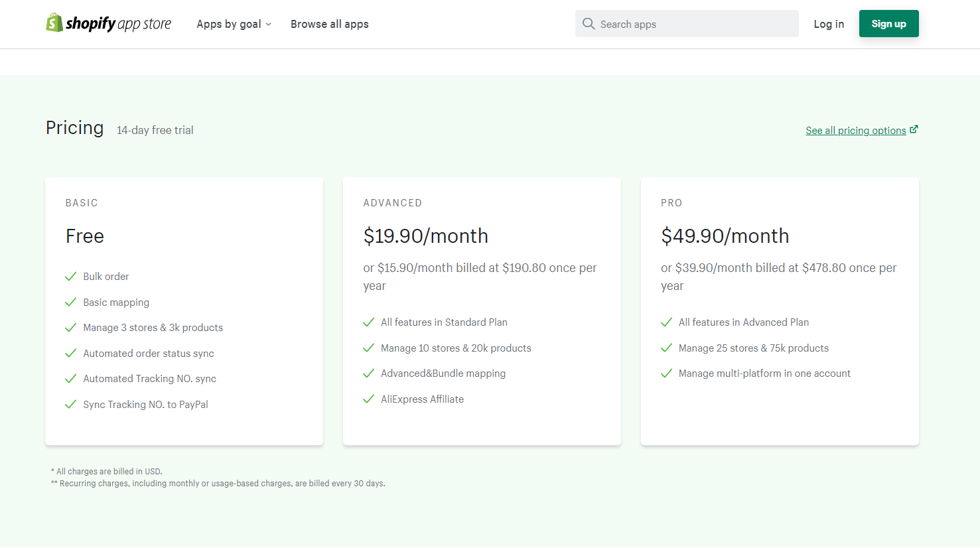The height and width of the screenshot is (548, 980).
Task: Click checkmark icon next to Bulk order
Action: click(x=71, y=277)
